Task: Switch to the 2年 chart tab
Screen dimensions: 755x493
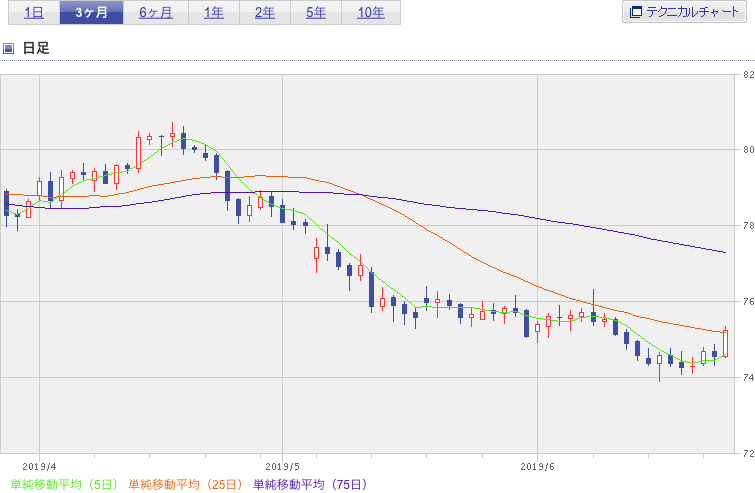Action: click(x=265, y=13)
